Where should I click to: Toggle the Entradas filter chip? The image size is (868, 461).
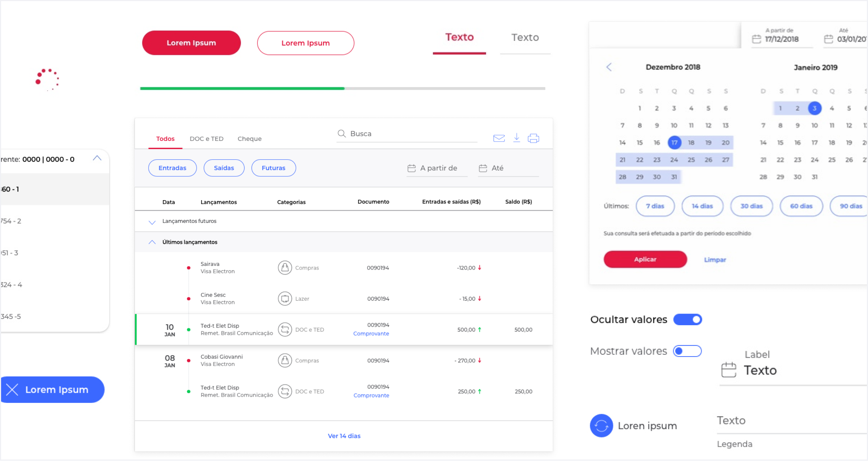pos(173,168)
